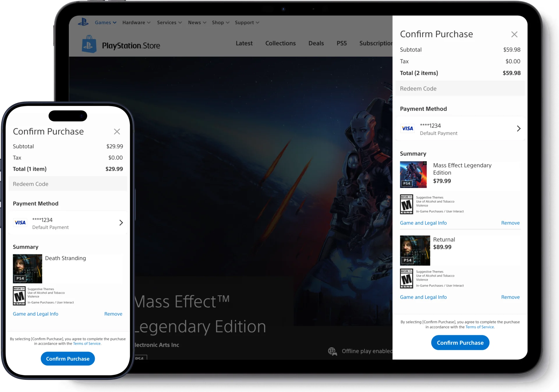
Task: Open payment method chevron on tablet panel
Action: 519,128
